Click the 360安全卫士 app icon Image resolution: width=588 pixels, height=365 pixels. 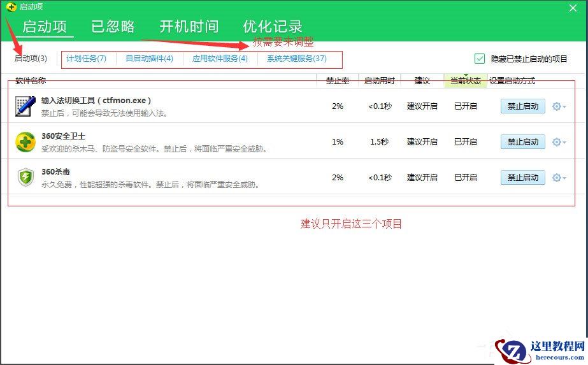point(25,142)
